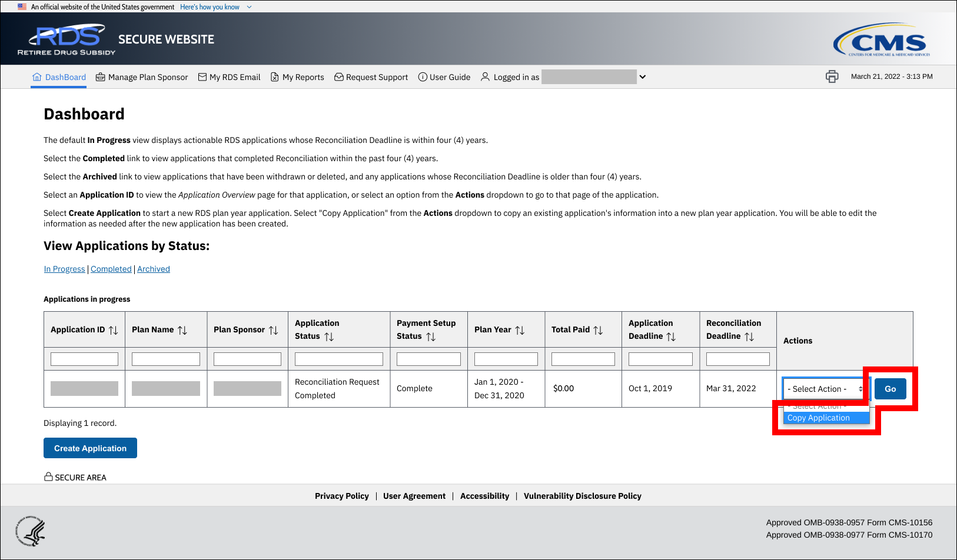Click the RDS Retiree Drug Subsidy logo
This screenshot has width=957, height=560.
pyautogui.click(x=67, y=39)
